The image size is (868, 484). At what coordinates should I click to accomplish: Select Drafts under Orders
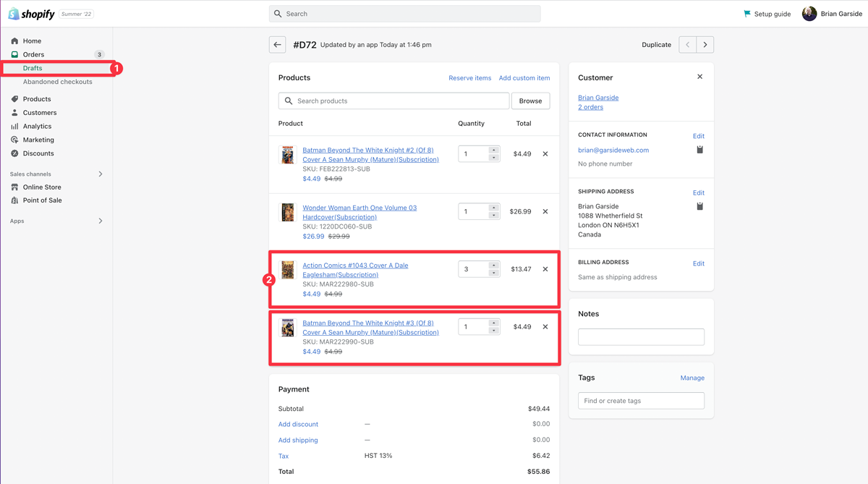point(33,68)
